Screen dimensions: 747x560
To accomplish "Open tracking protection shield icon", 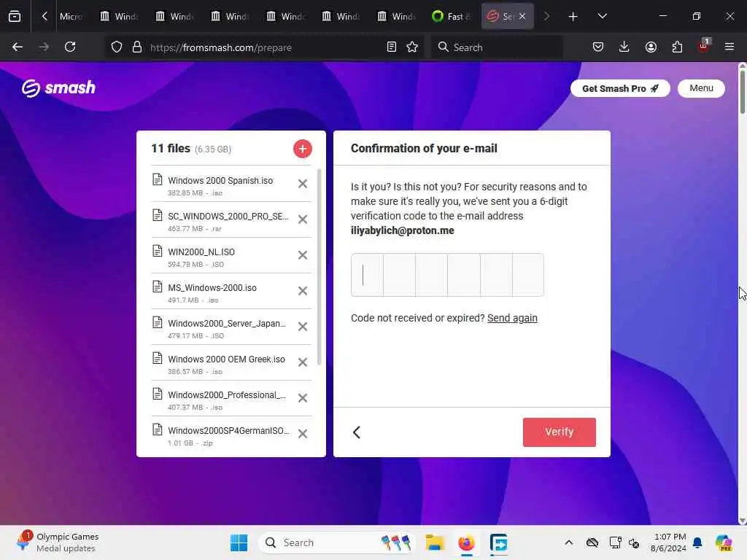I will (117, 47).
